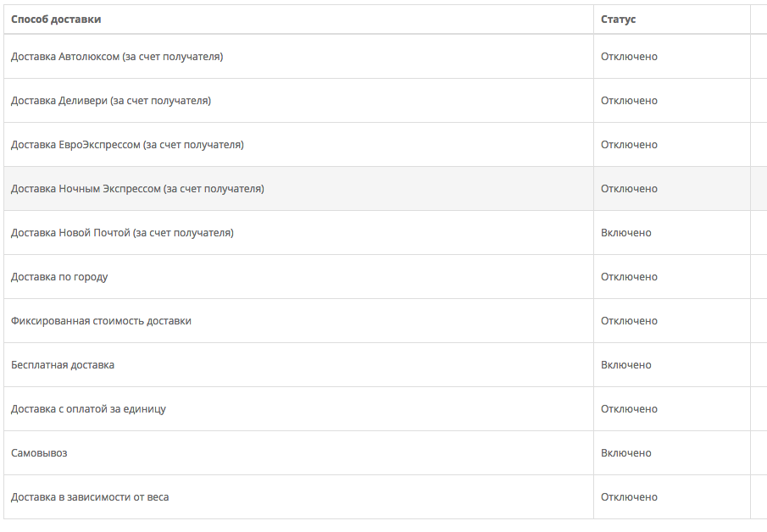Click the "Бесплатная доставка" method name
Image resolution: width=767 pixels, height=532 pixels.
click(x=63, y=365)
